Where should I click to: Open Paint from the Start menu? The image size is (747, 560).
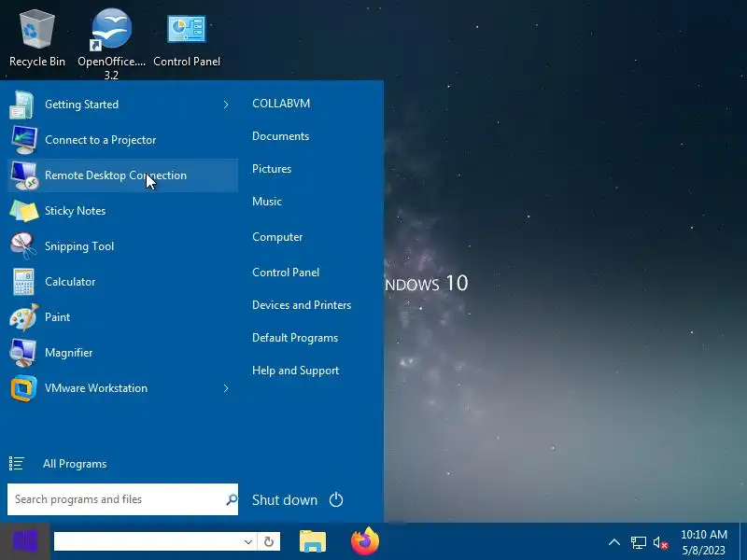point(122,317)
